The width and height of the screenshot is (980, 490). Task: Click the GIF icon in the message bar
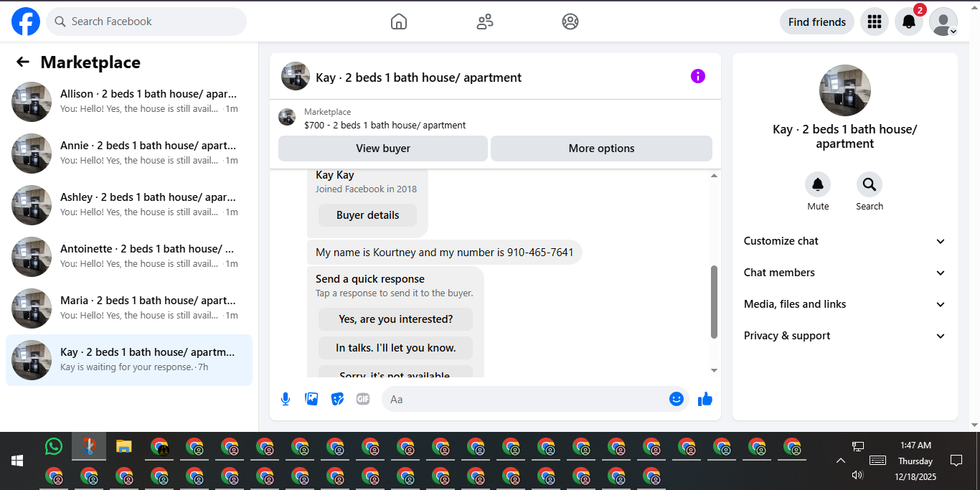pos(363,399)
